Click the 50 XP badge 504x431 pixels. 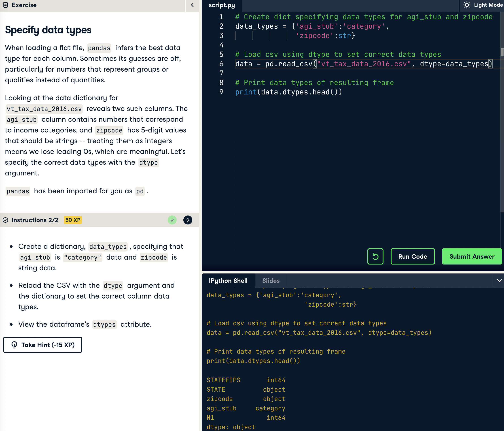[x=73, y=220]
